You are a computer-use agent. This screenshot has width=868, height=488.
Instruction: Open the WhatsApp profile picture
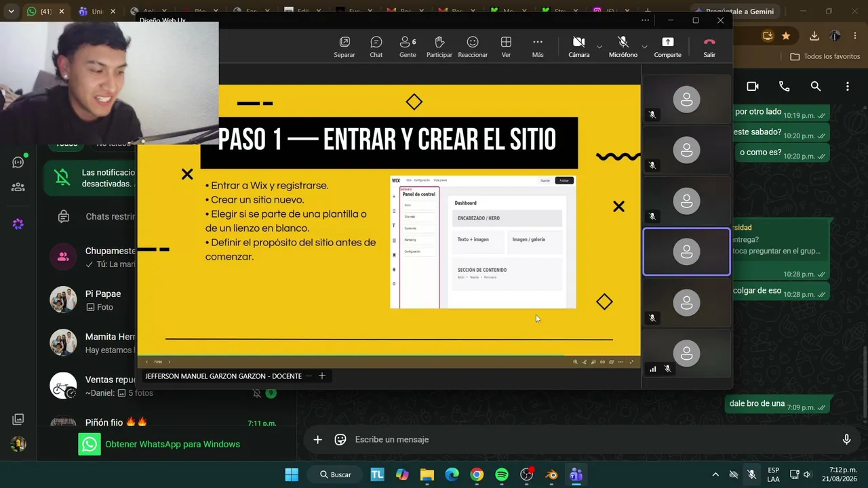pos(18,444)
